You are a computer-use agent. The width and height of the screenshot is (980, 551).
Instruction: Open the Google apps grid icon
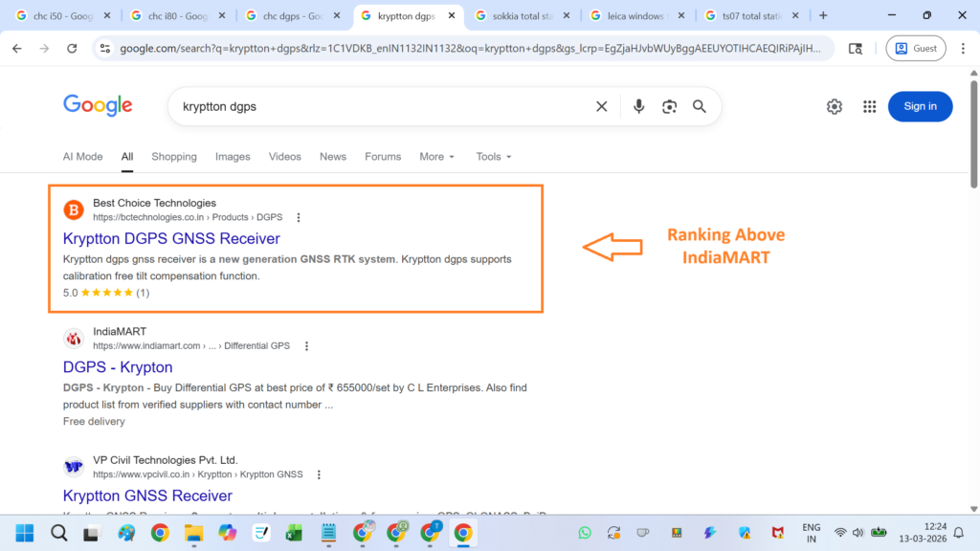(869, 106)
